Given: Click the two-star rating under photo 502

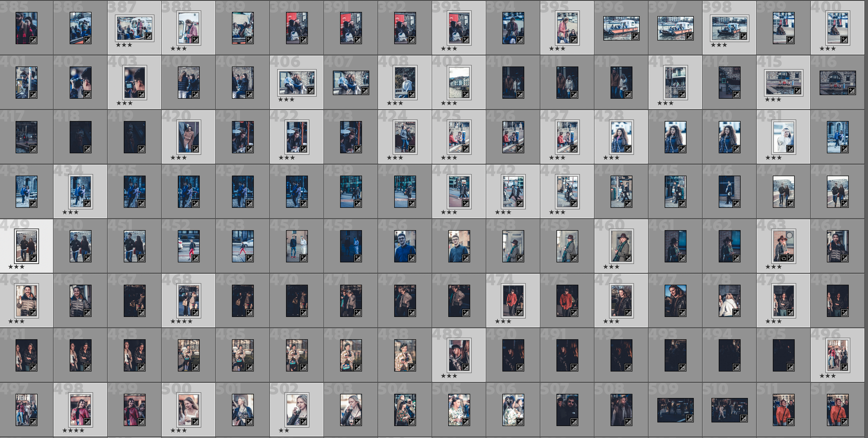Looking at the screenshot, I should click(x=284, y=430).
